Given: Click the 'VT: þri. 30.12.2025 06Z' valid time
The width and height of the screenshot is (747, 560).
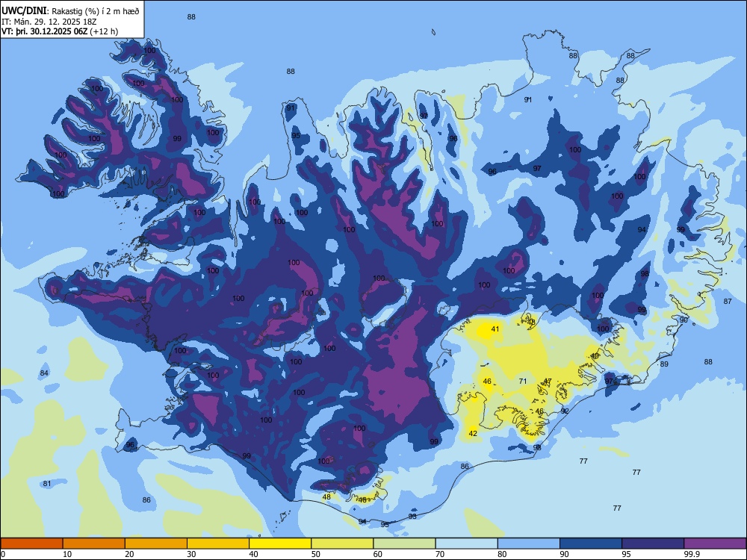Looking at the screenshot, I should pos(44,31).
